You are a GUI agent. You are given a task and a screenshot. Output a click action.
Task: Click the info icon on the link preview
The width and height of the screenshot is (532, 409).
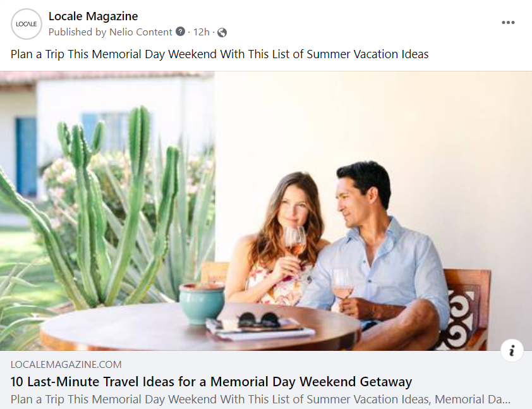pos(512,350)
